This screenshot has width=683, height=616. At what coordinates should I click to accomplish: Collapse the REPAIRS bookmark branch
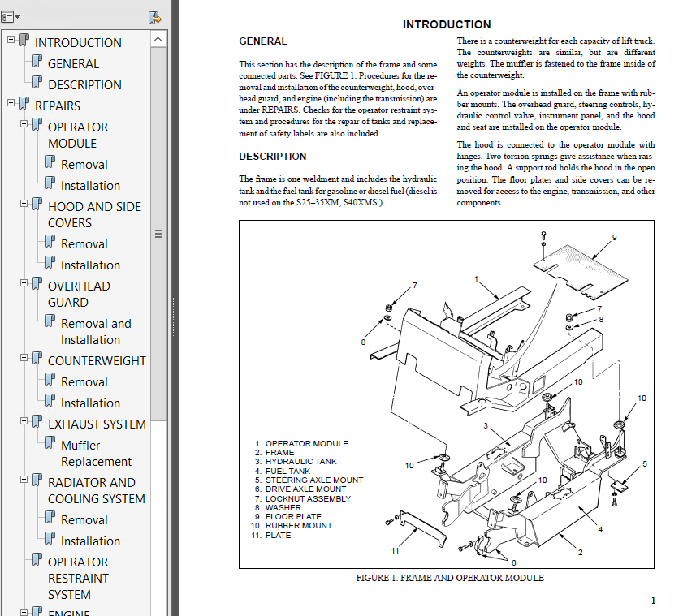tap(11, 103)
